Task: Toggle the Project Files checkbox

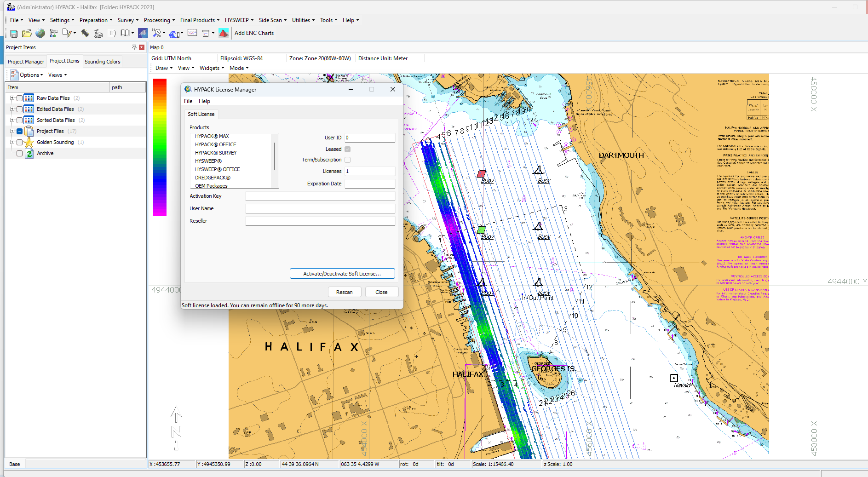Action: pyautogui.click(x=19, y=131)
